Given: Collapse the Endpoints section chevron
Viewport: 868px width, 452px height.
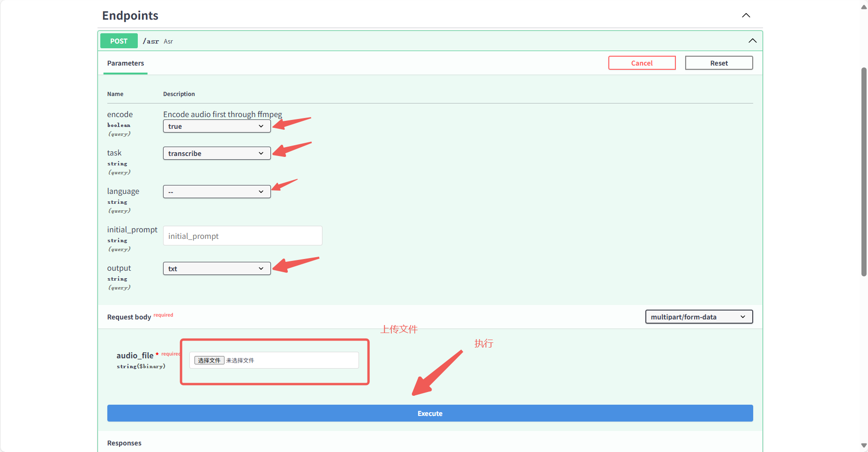Looking at the screenshot, I should tap(746, 15).
